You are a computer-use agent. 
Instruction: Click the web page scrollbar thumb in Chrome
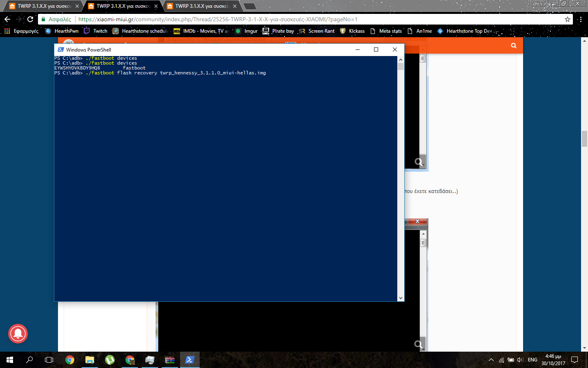[584, 139]
